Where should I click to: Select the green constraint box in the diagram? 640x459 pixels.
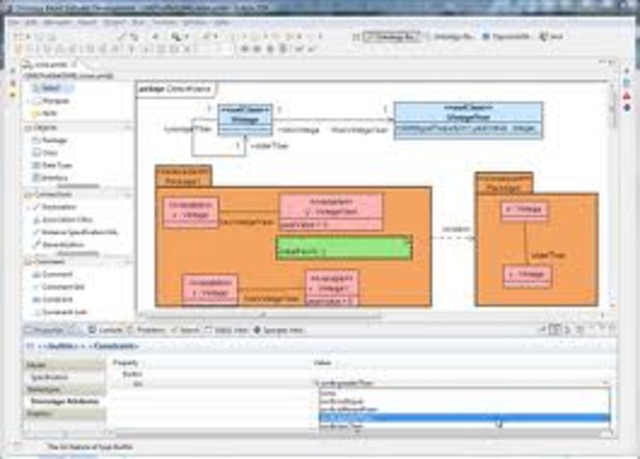(344, 248)
